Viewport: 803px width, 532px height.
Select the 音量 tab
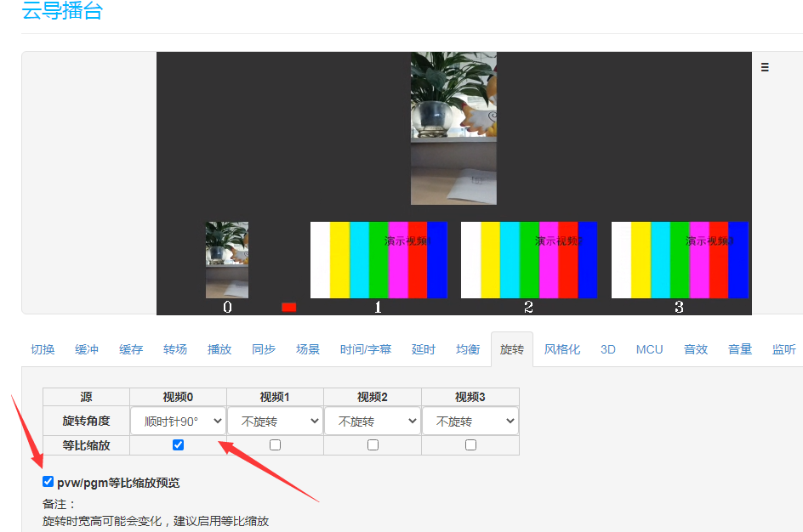[740, 349]
